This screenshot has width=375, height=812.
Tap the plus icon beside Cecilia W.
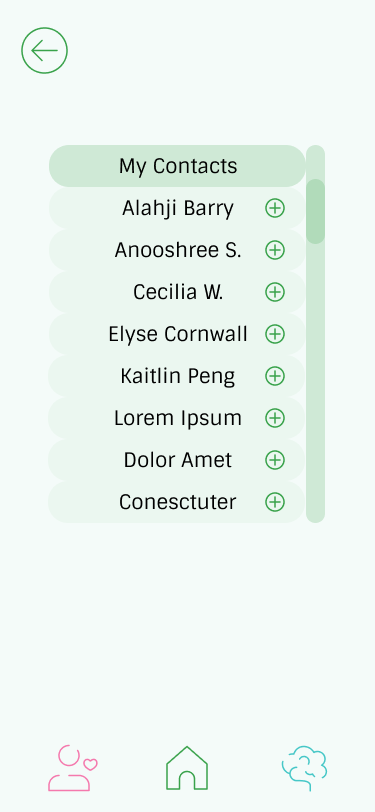pyautogui.click(x=275, y=292)
